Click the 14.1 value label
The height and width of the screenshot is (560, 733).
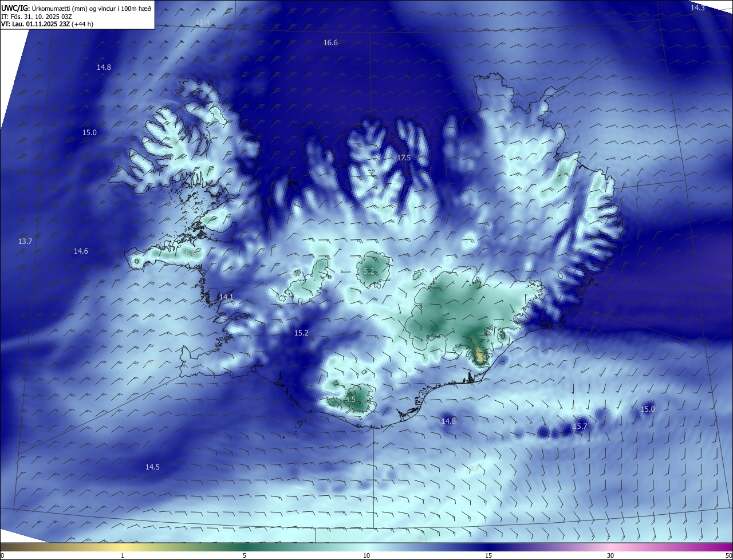pyautogui.click(x=226, y=297)
